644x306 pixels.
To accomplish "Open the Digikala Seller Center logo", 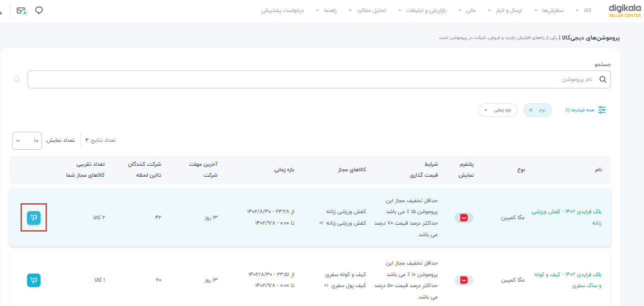I will click(624, 10).
